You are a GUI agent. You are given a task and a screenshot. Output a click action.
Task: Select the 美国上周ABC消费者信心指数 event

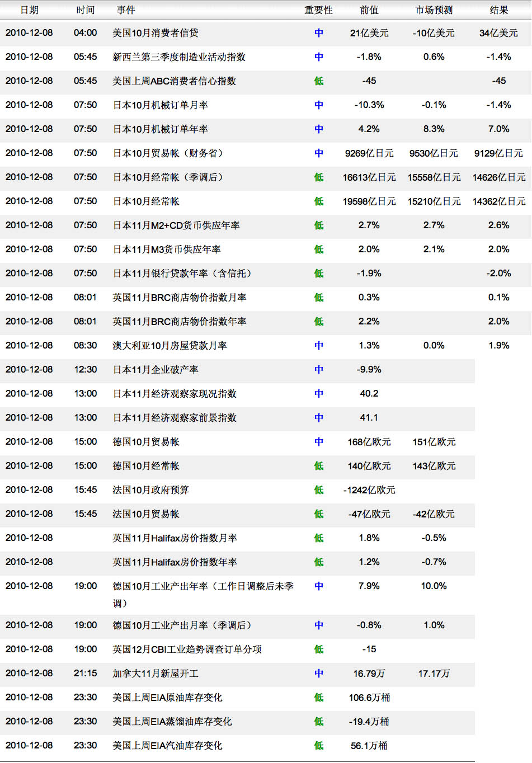175,81
